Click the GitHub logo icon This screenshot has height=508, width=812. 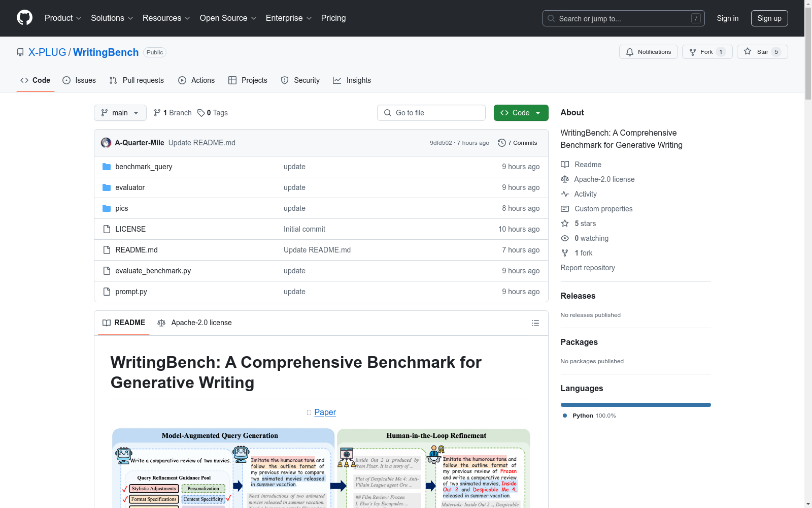click(24, 18)
